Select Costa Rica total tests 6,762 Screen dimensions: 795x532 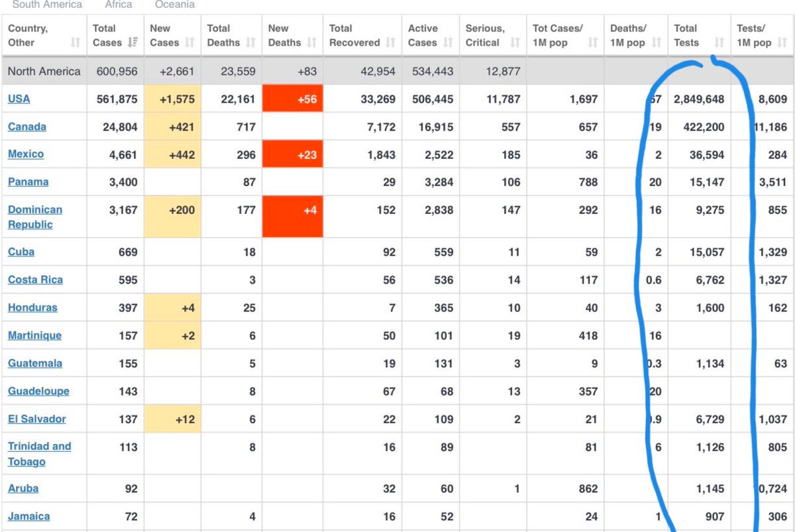tap(711, 280)
